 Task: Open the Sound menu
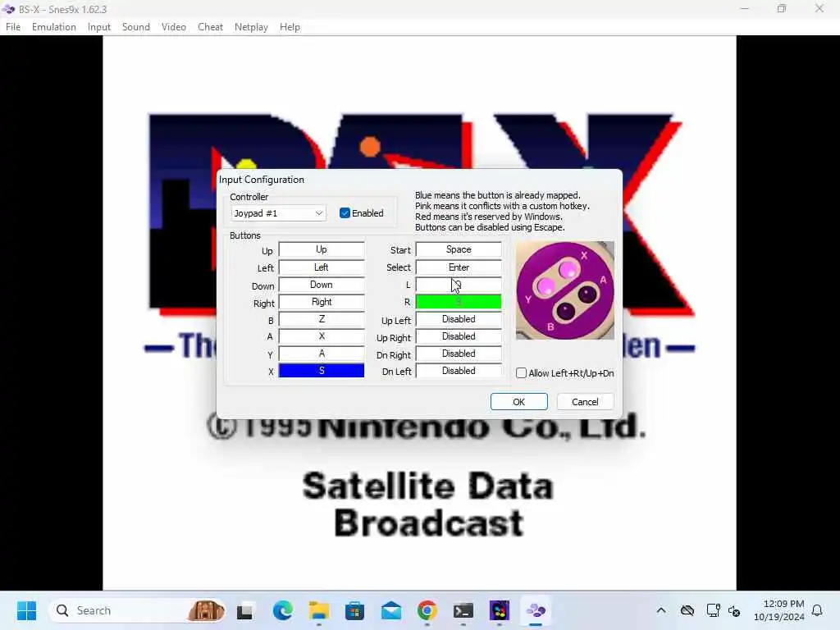pos(136,27)
